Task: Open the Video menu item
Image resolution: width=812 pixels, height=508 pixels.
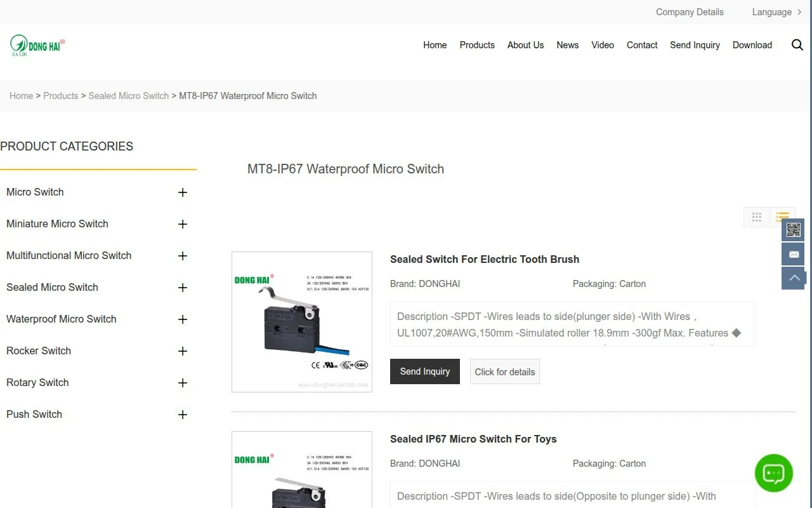Action: coord(603,45)
